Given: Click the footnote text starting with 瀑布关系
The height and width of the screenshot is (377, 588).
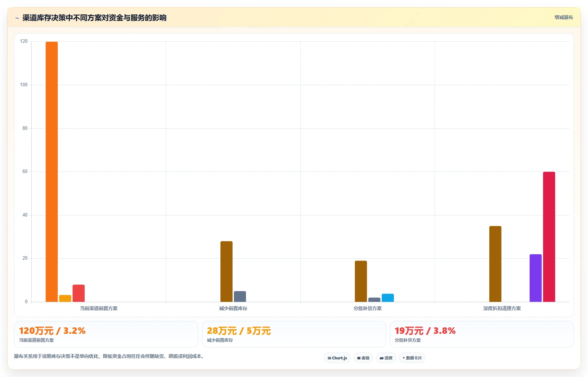Looking at the screenshot, I should click(110, 356).
